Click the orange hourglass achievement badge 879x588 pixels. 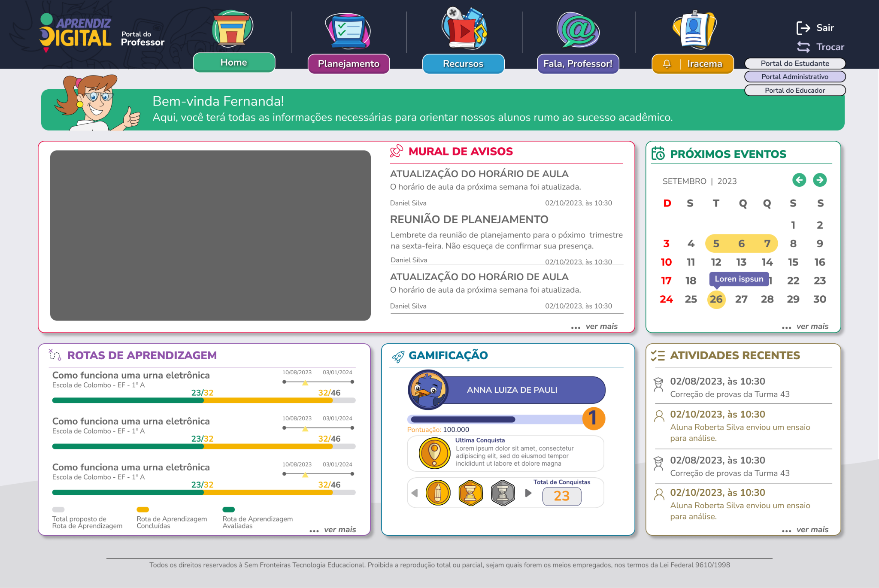coord(470,493)
